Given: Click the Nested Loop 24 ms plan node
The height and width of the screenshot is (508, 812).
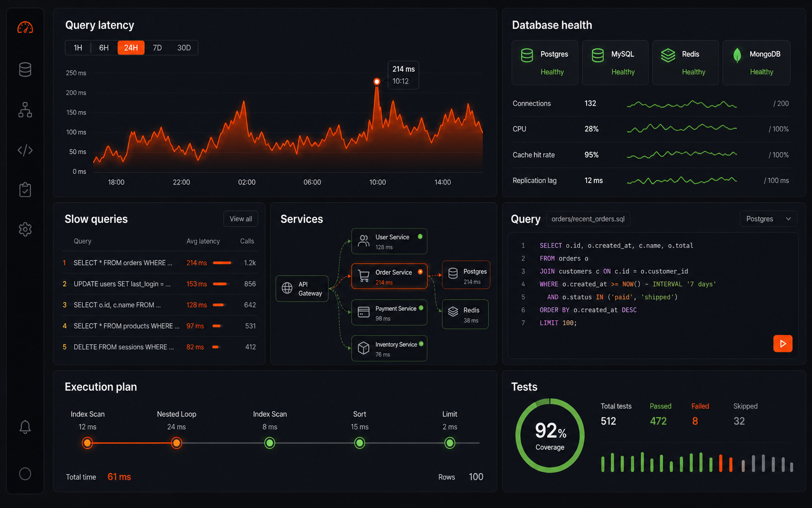Looking at the screenshot, I should (x=177, y=443).
